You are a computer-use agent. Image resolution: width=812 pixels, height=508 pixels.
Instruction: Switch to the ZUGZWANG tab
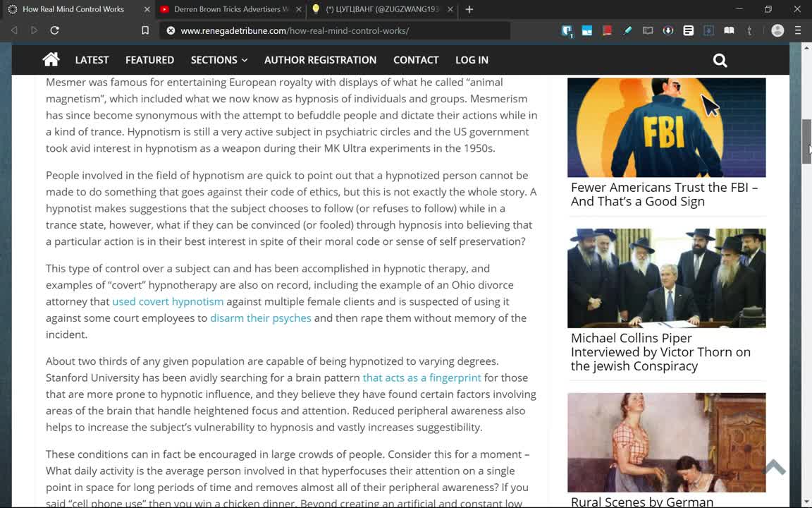click(x=381, y=9)
